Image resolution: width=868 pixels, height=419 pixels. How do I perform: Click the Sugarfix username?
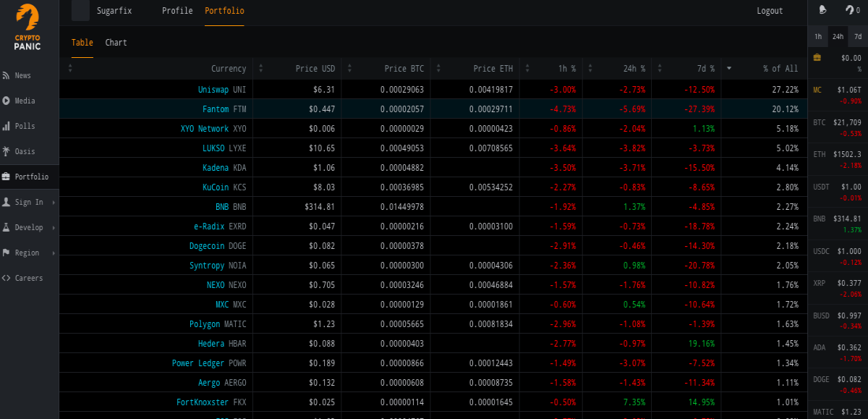coord(114,11)
